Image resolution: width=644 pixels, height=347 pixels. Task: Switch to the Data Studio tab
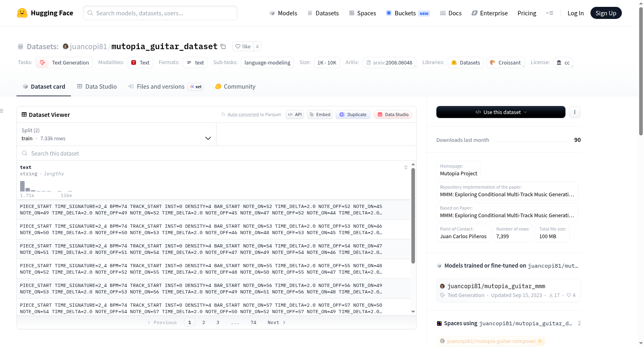97,86
